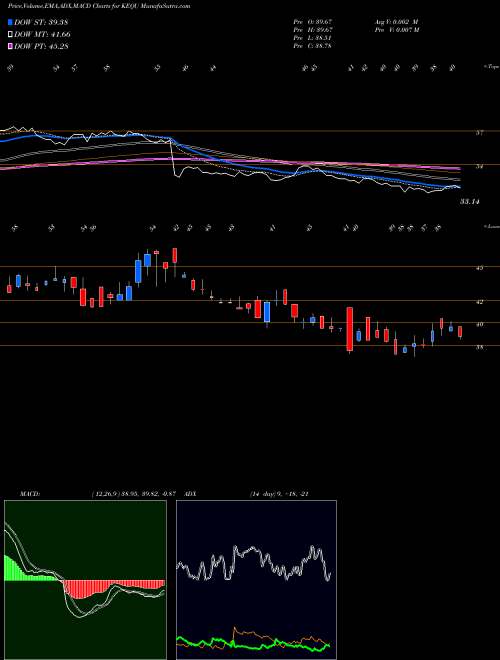
Task: Click the 'DOW MT: 41.66' label
Action: tap(43, 35)
